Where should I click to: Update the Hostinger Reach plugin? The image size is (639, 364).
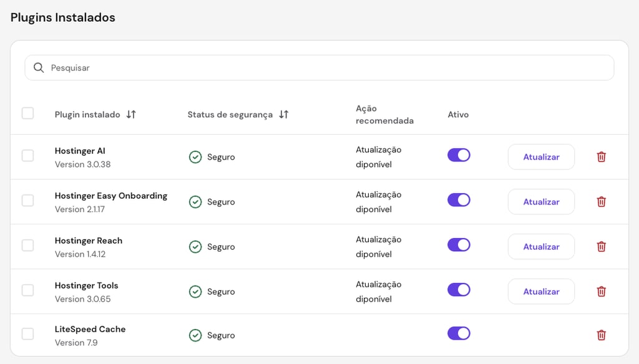coord(541,246)
